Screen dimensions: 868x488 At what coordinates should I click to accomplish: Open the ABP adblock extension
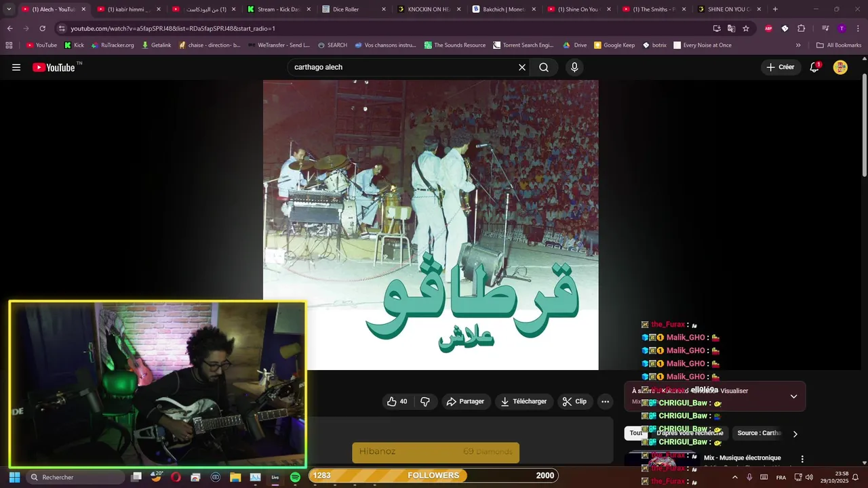coord(768,28)
